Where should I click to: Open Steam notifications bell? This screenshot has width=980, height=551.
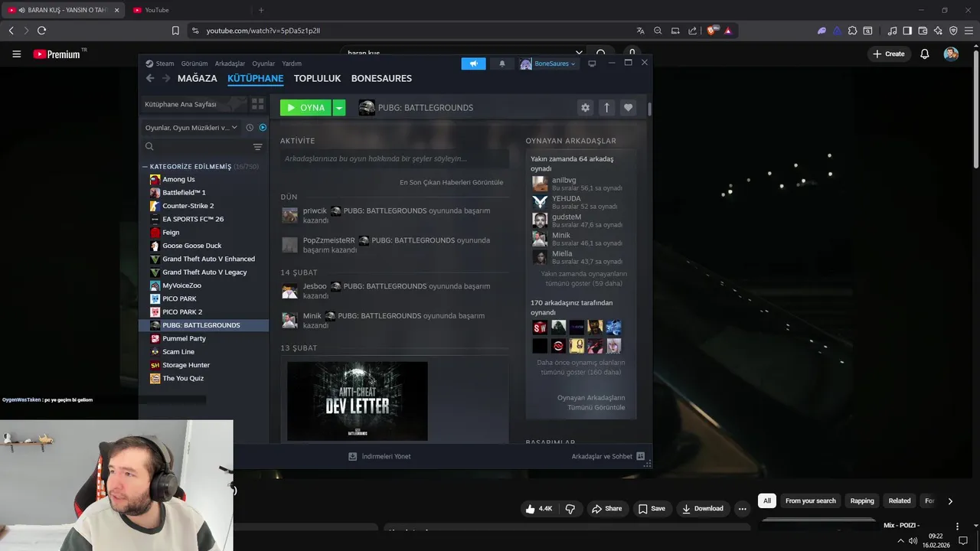click(x=501, y=64)
